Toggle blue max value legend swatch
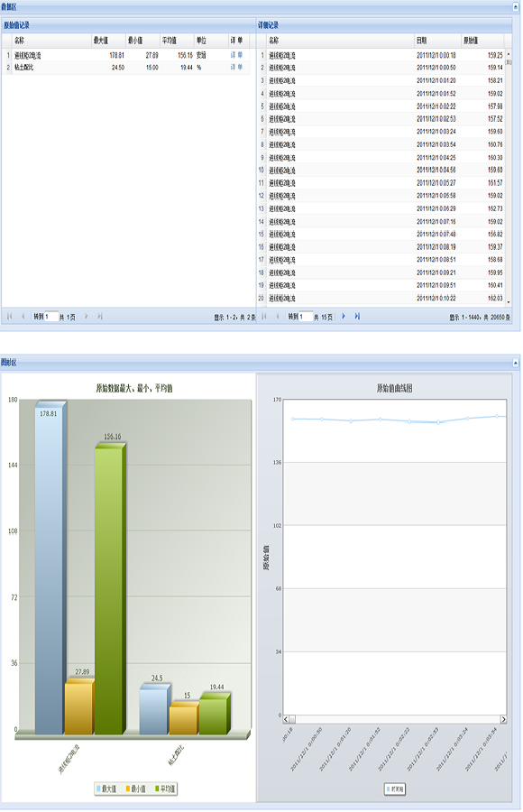The image size is (523, 812). 98,789
